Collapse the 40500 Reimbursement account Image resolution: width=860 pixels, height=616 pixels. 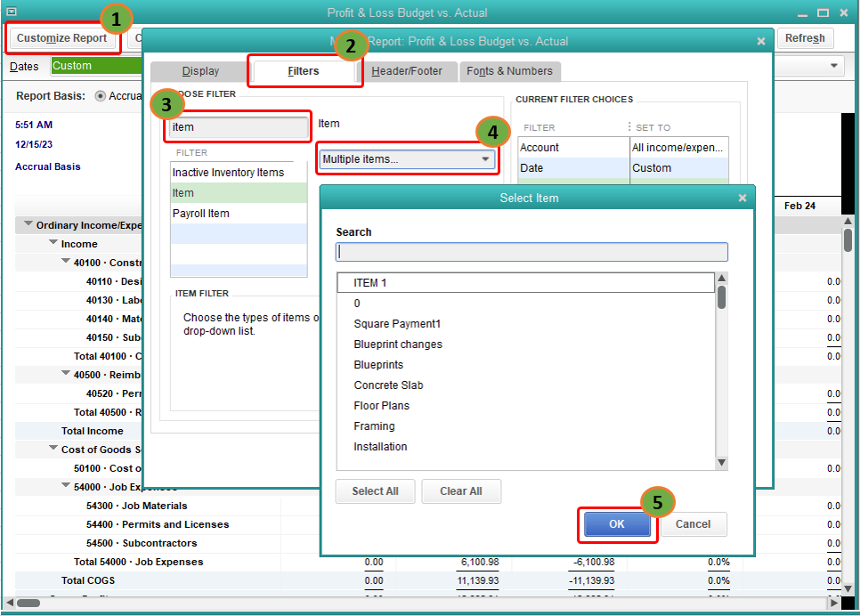point(66,373)
